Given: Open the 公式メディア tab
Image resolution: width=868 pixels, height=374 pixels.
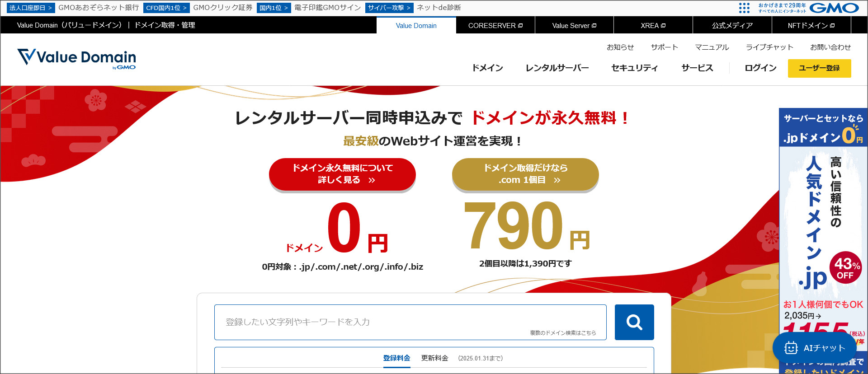Looking at the screenshot, I should 732,25.
